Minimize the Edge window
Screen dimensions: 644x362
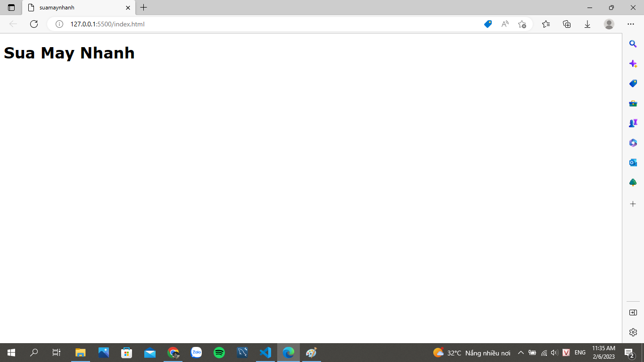[590, 8]
